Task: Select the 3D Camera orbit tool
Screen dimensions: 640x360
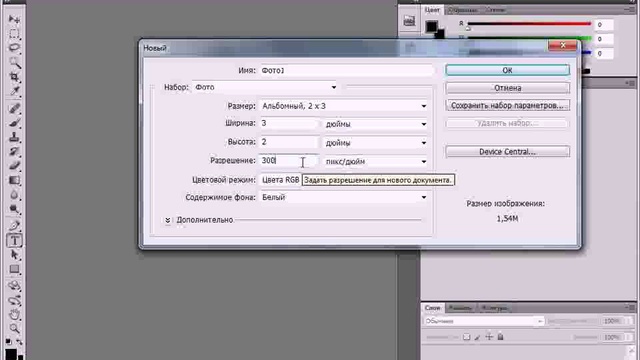Action: click(x=14, y=301)
